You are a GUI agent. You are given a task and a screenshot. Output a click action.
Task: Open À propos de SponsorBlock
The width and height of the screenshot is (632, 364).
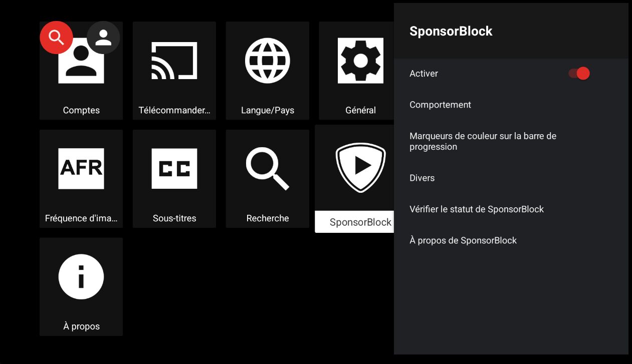[x=463, y=240]
